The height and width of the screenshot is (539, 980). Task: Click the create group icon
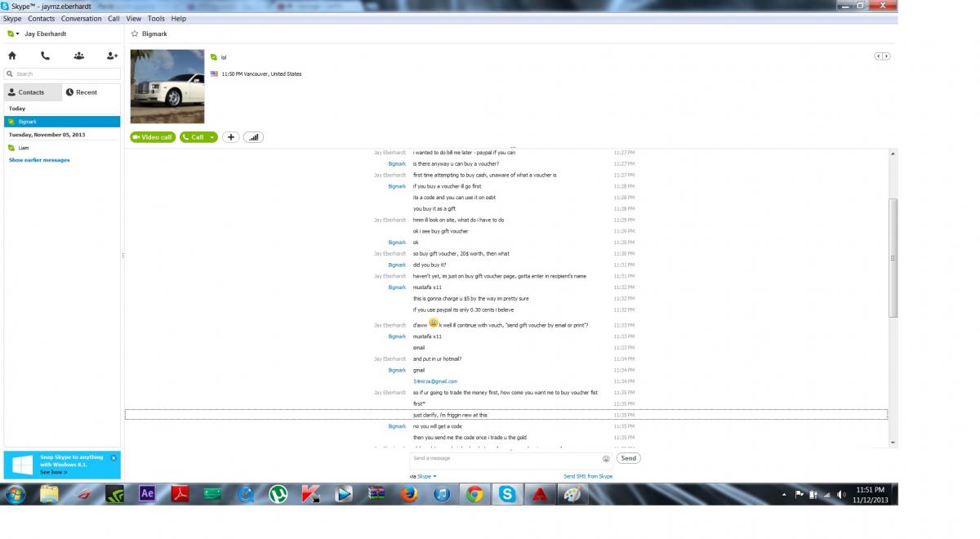click(78, 56)
